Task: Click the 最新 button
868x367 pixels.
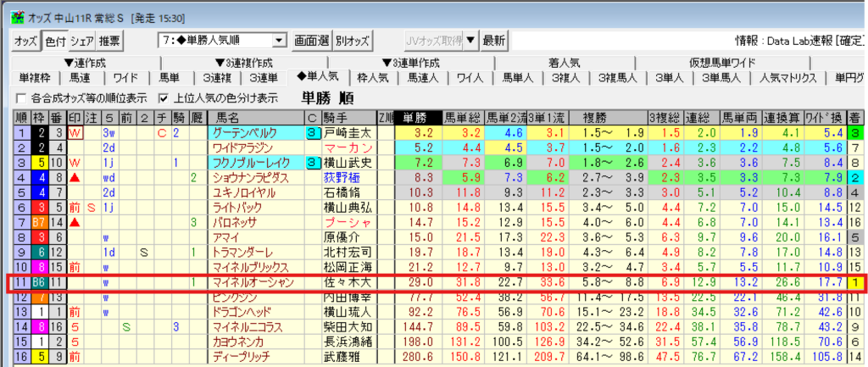Action: 493,40
